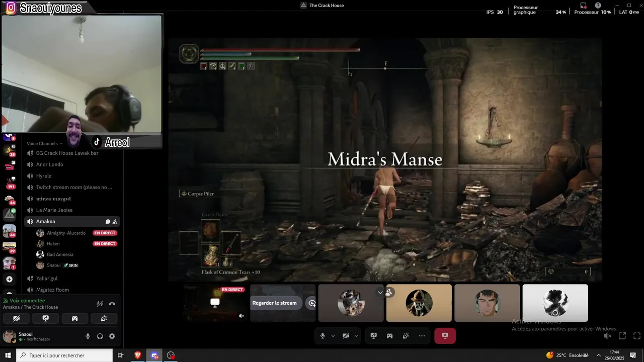Enter fullscreen for the call view
Image resolution: width=644 pixels, height=362 pixels.
click(637, 336)
